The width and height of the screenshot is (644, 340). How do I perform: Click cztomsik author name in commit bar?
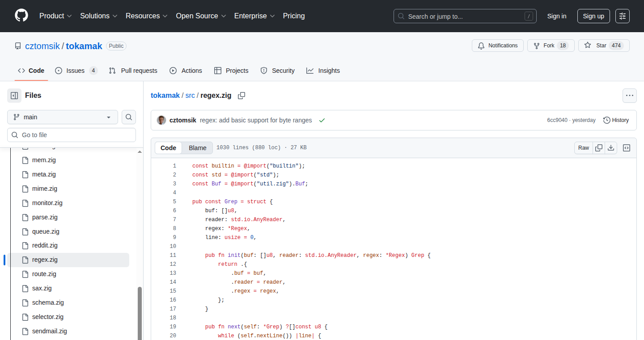click(183, 120)
